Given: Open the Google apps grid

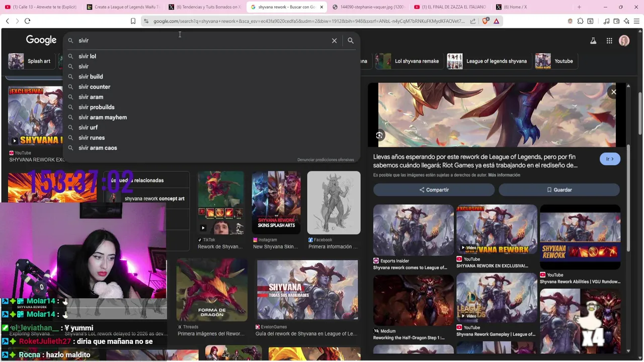Looking at the screenshot, I should 609,41.
